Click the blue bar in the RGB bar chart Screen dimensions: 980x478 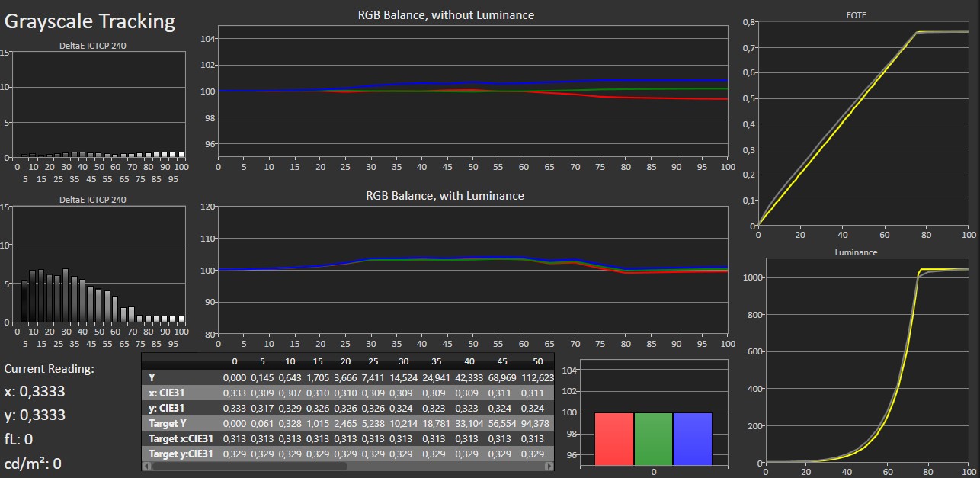point(692,438)
